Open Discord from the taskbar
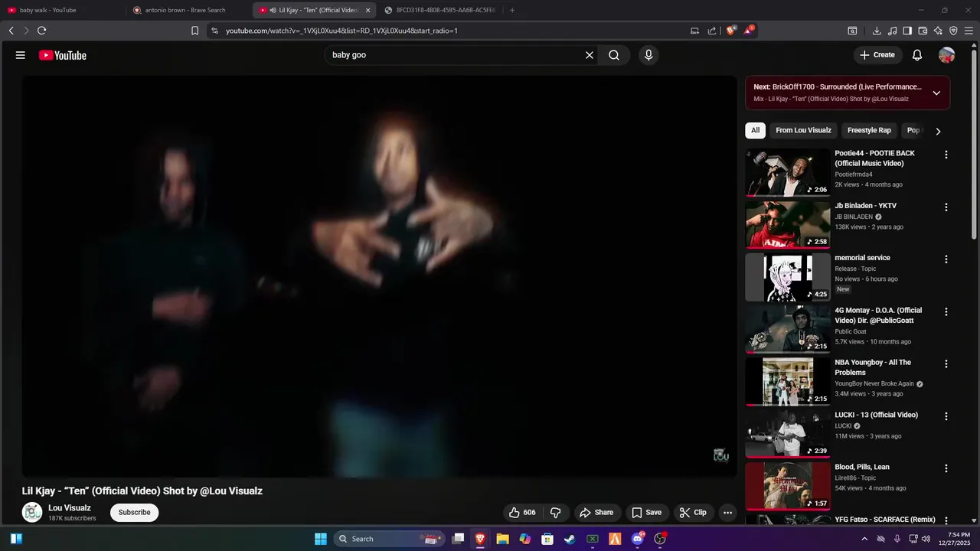 coord(638,539)
